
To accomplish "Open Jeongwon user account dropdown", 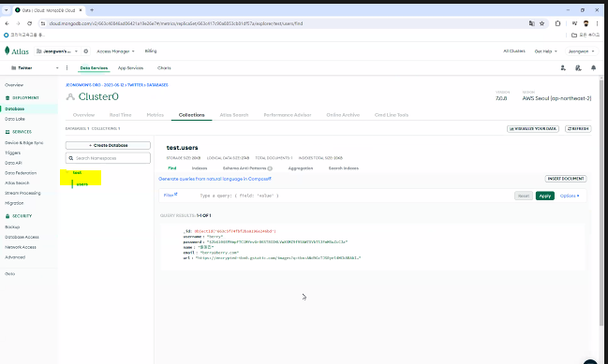I will tap(581, 51).
